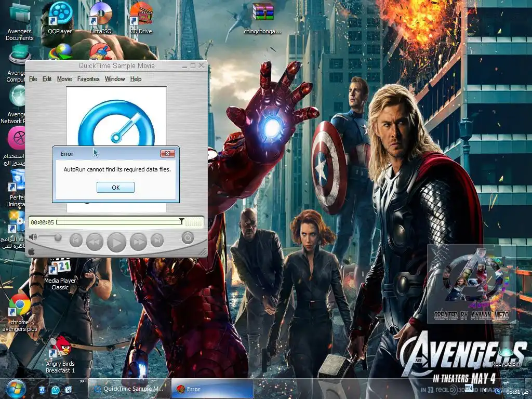Open the Help menu in QuickTime
This screenshot has width=532, height=399.
click(x=136, y=79)
